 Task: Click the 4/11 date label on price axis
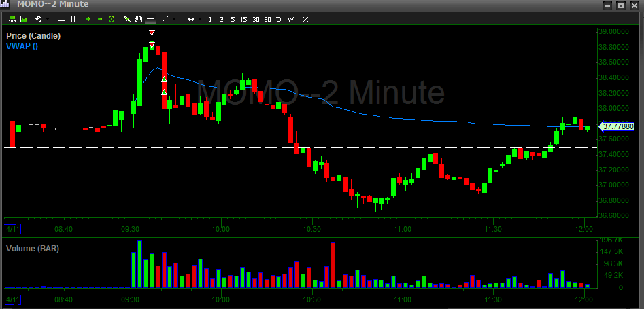tap(13, 229)
